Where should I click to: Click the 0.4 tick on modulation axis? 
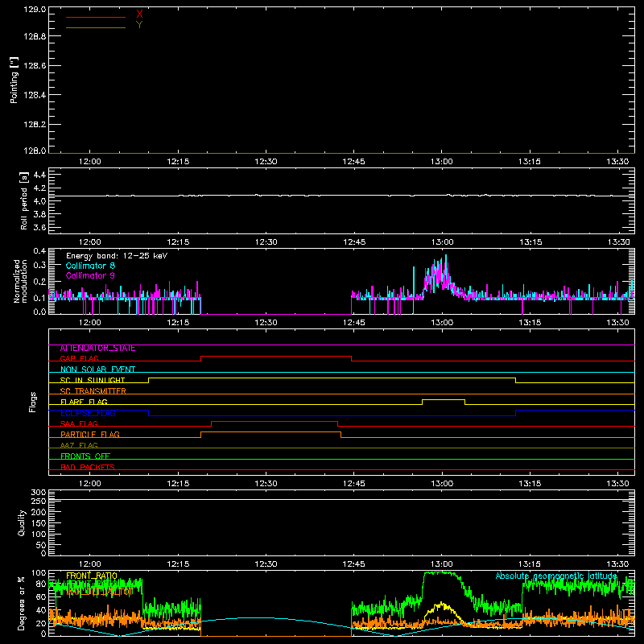coord(39,251)
